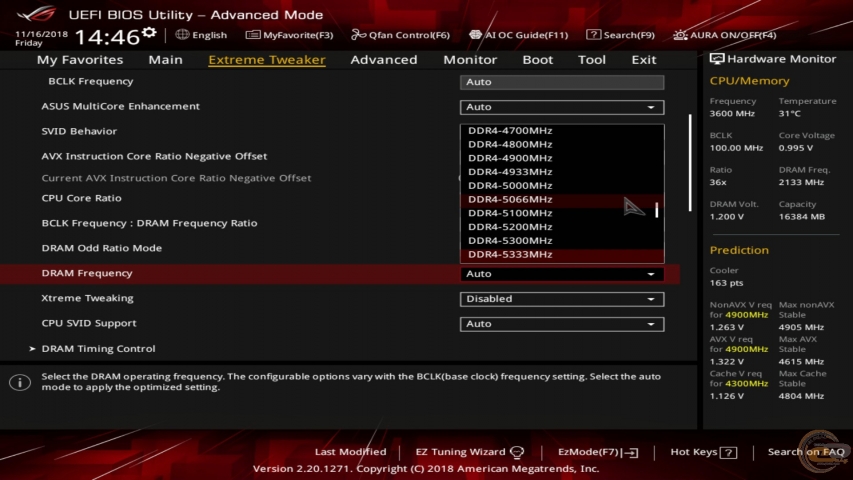Click the ASUS MultiCore Enhancement label
Viewport: 853px width, 480px height.
[120, 106]
